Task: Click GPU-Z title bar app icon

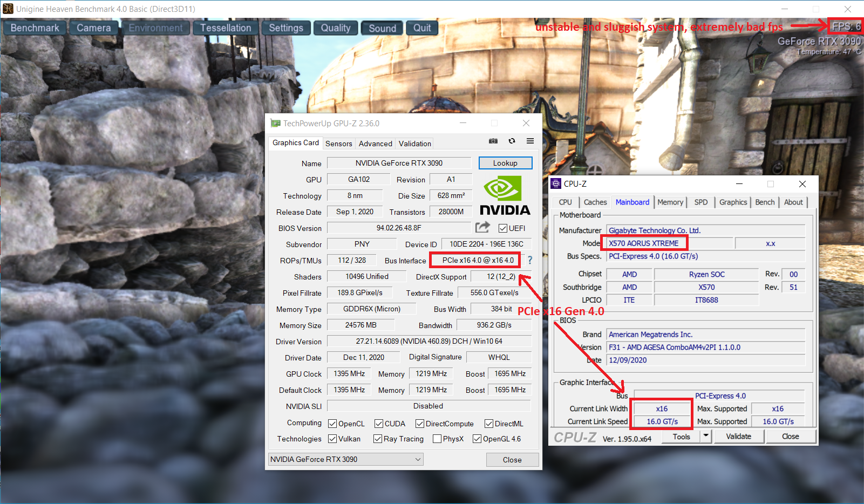Action: tap(276, 123)
